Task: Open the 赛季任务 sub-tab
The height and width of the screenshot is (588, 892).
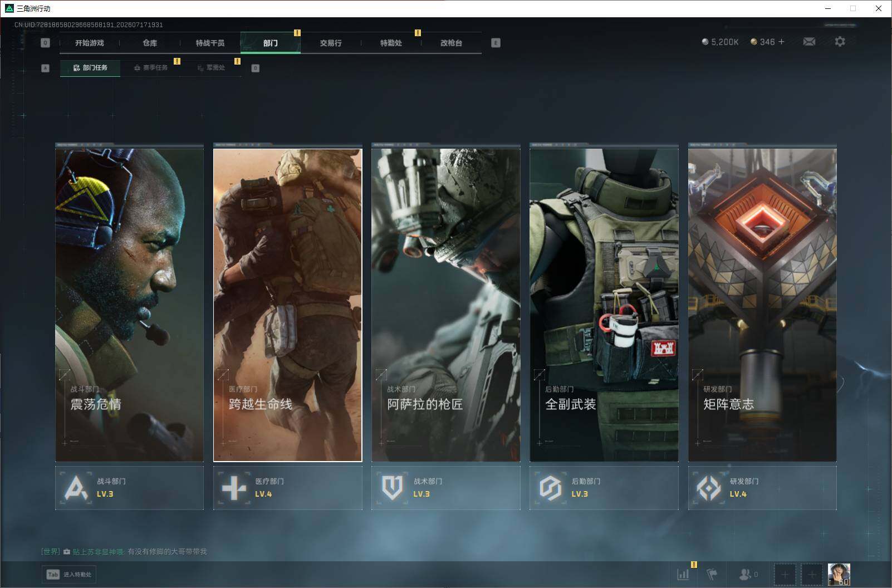Action: 151,68
